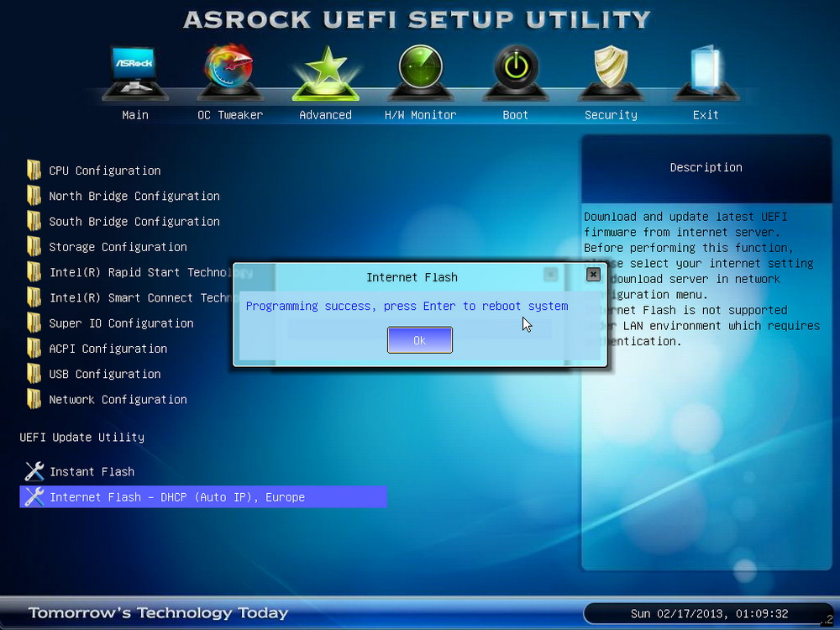Click the date and time display
840x630 pixels.
coord(709,613)
